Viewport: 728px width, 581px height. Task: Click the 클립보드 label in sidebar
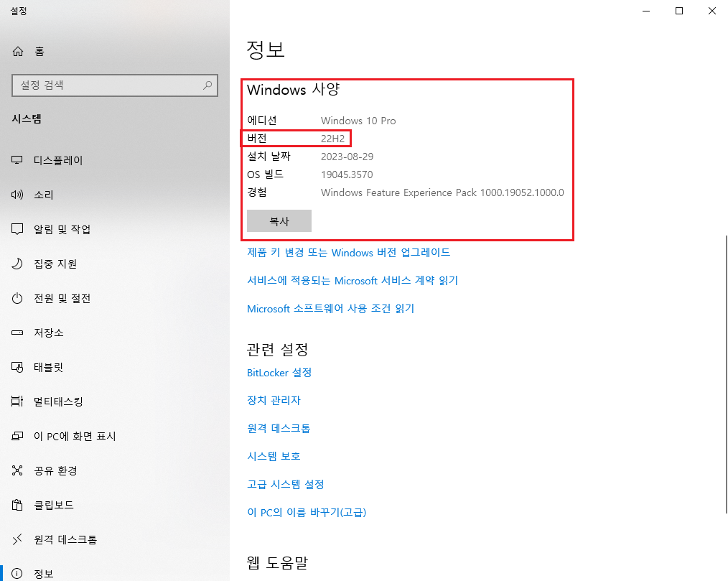tap(54, 505)
